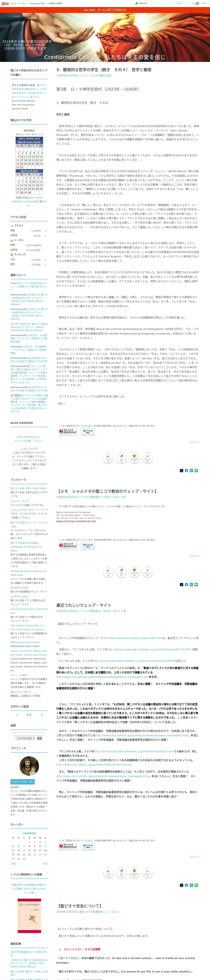Open date link 2006年02月26日 of シャルドネ article
The height and width of the screenshot is (980, 210).
(67, 497)
